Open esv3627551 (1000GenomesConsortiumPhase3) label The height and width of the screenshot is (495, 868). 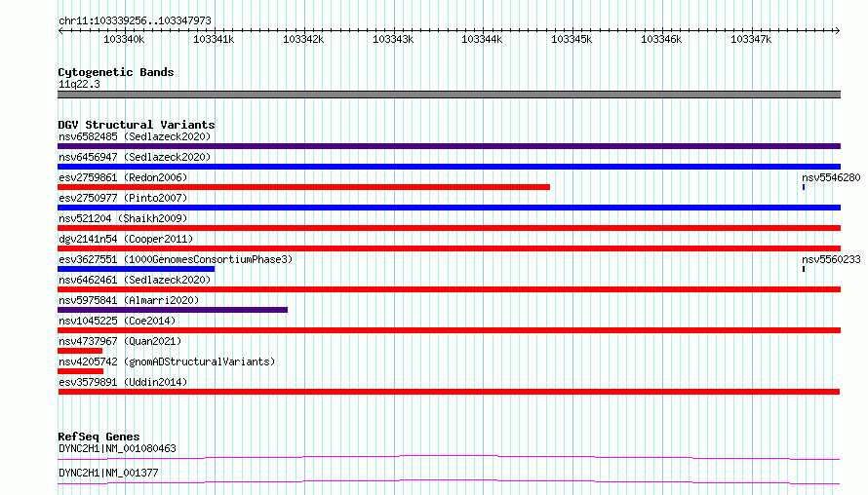(176, 259)
